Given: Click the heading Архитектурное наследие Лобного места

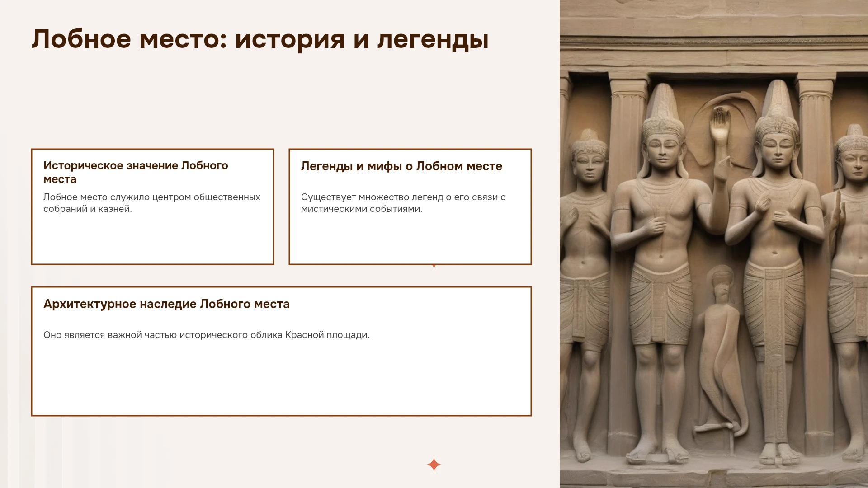Looking at the screenshot, I should point(166,304).
